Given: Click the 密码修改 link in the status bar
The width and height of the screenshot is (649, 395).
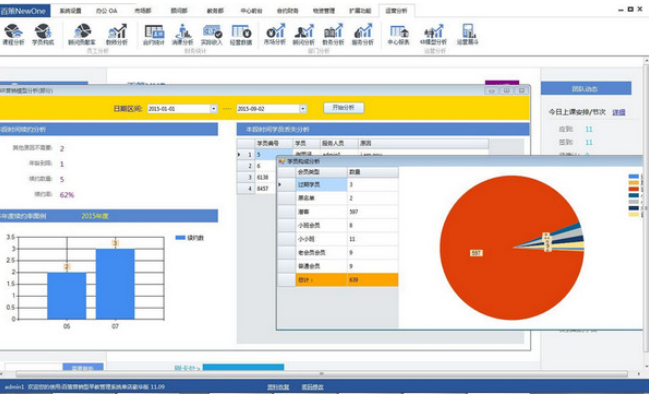Looking at the screenshot, I should (x=312, y=387).
